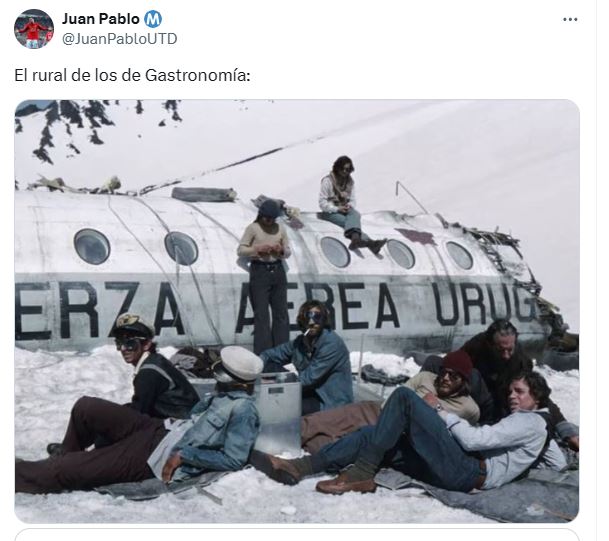Click the URUG lettering on the plane

485,304
